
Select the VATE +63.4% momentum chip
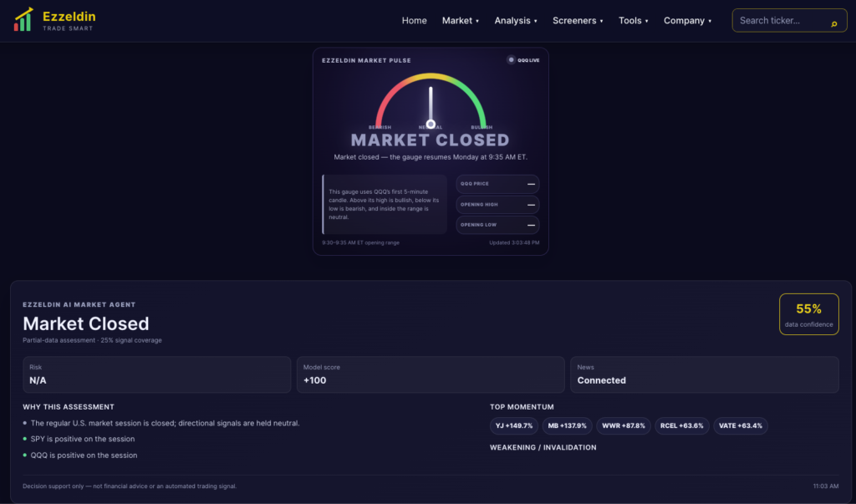tap(741, 426)
